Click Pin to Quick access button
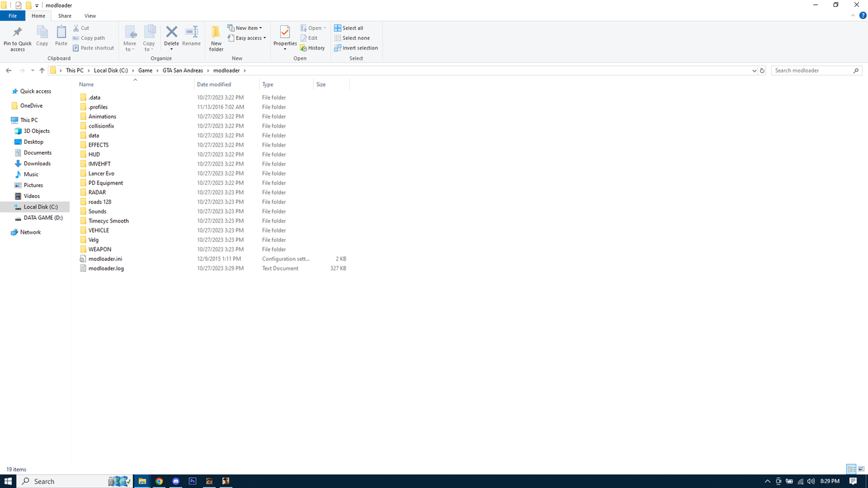The height and width of the screenshot is (488, 868). pos(18,39)
